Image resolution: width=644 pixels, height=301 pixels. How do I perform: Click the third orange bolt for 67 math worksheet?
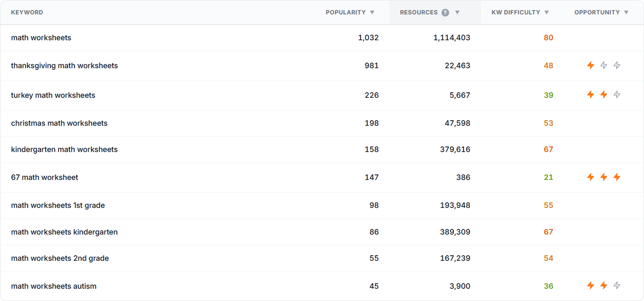[x=617, y=177]
